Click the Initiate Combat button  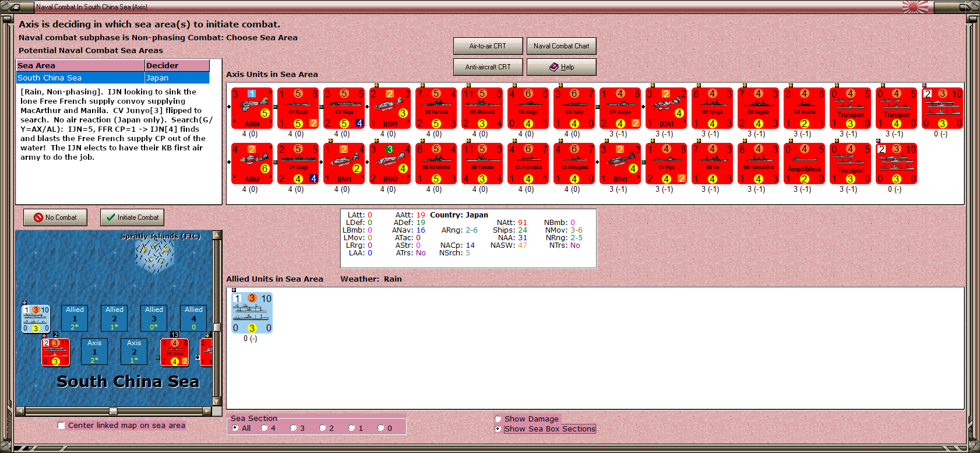[132, 217]
